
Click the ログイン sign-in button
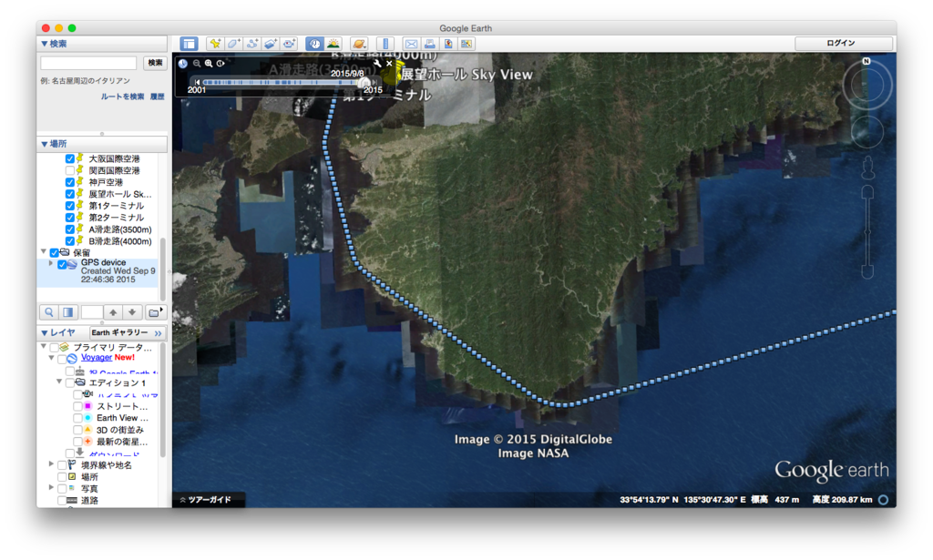point(843,43)
